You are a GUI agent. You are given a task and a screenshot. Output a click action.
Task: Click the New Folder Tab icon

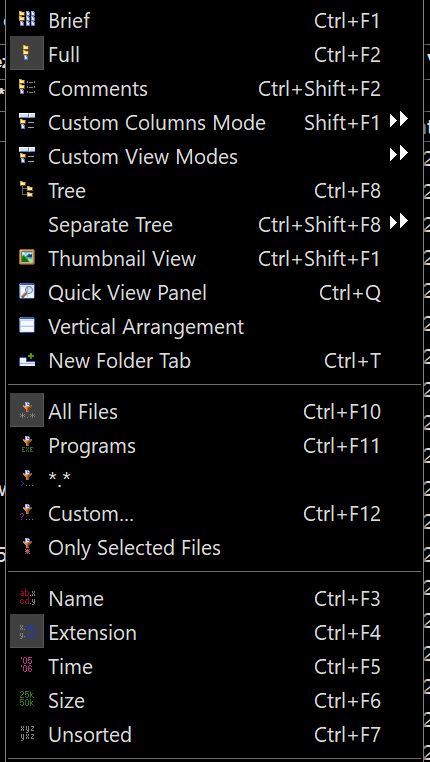27,360
